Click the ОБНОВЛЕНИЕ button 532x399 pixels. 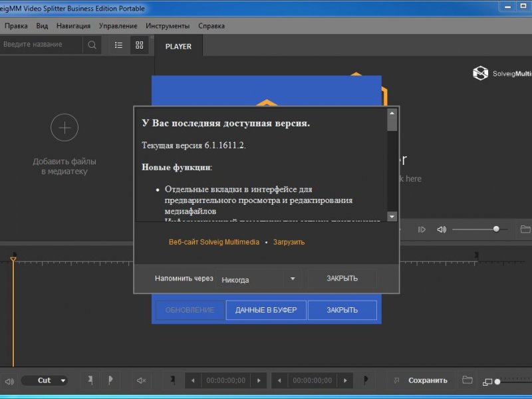coord(190,310)
